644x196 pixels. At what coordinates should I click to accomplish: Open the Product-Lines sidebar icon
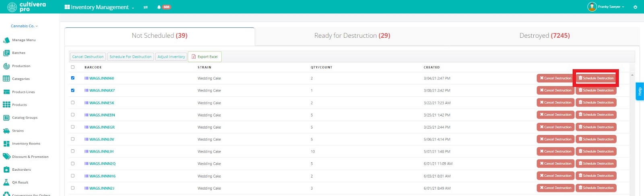click(x=6, y=92)
